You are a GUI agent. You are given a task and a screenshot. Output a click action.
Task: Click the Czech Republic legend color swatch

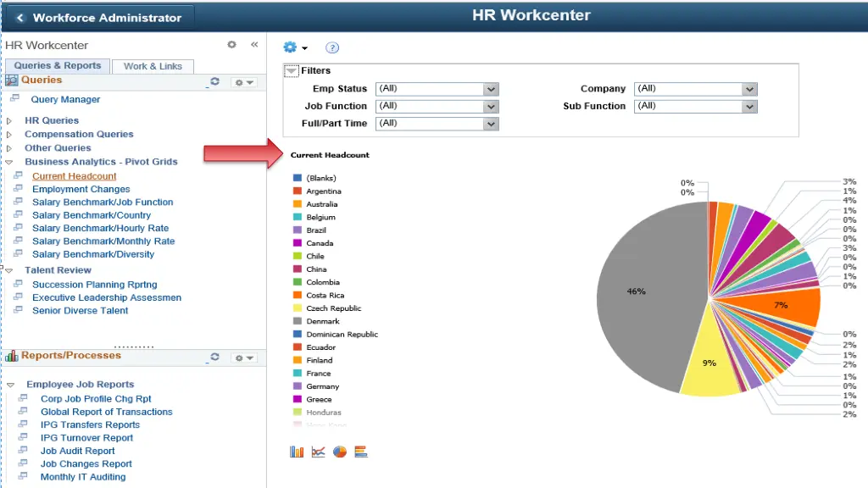[x=298, y=308]
